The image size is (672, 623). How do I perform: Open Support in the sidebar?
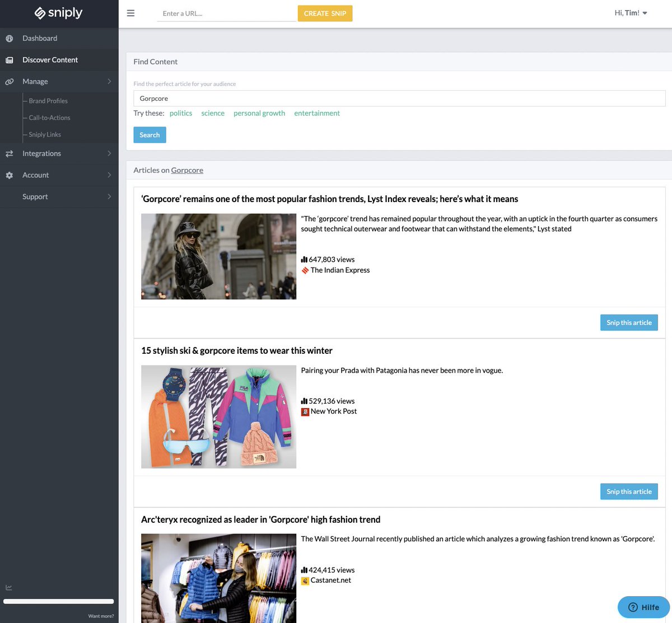click(x=59, y=196)
